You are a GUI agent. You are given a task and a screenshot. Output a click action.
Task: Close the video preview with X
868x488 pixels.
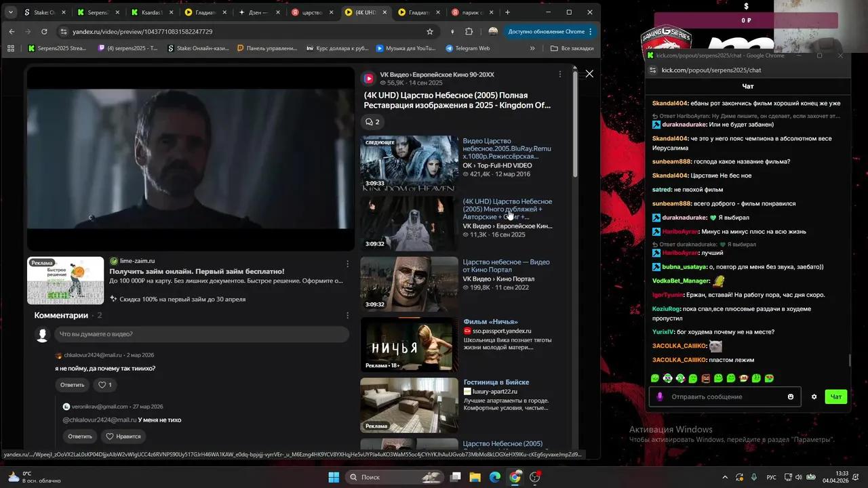click(589, 74)
